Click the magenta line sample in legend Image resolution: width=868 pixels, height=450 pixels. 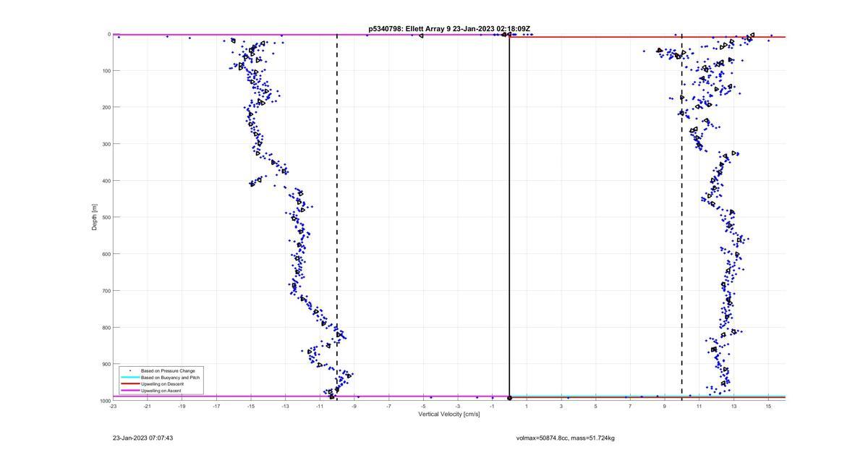pos(130,391)
